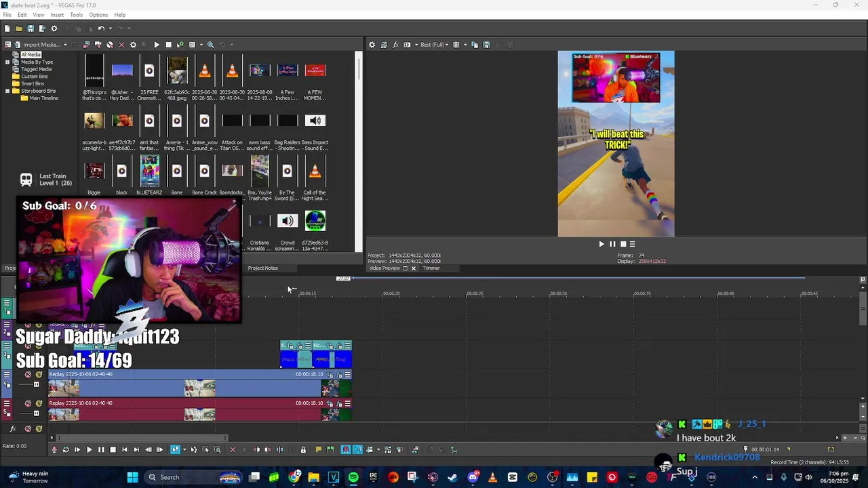Toggle Enable Snapping magnet icon

[x=346, y=449]
